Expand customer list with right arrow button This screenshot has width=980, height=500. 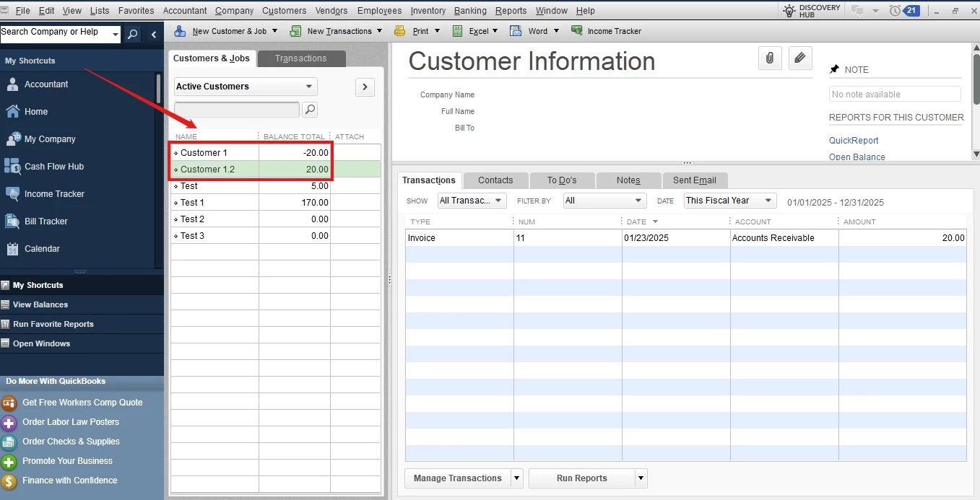click(365, 87)
